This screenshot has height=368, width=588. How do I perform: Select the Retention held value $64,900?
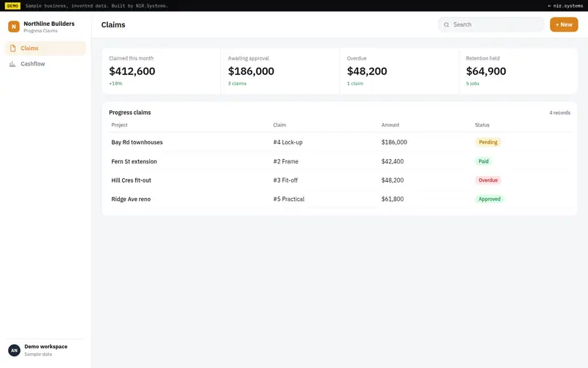(x=486, y=71)
